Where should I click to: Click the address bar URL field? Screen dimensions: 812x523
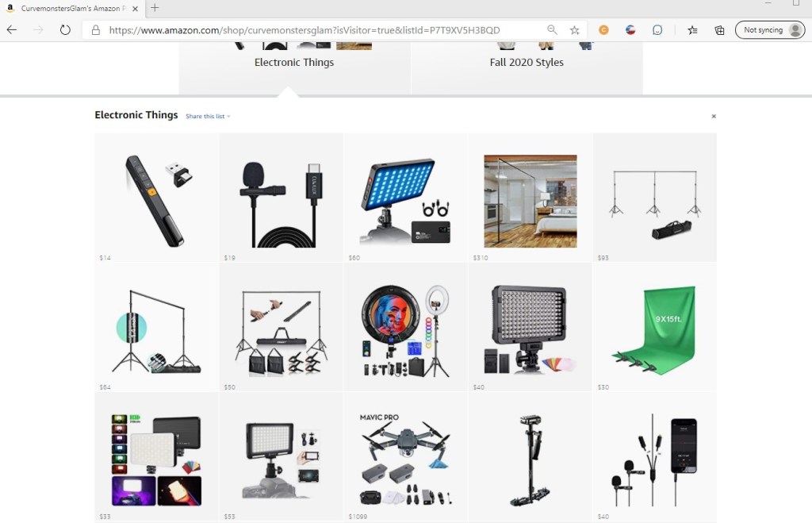click(x=317, y=30)
